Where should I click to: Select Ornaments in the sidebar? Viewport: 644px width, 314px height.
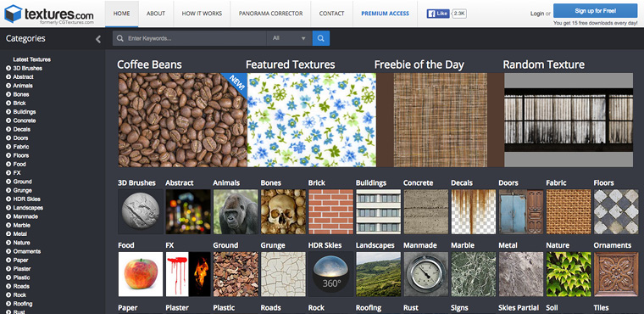(x=27, y=251)
